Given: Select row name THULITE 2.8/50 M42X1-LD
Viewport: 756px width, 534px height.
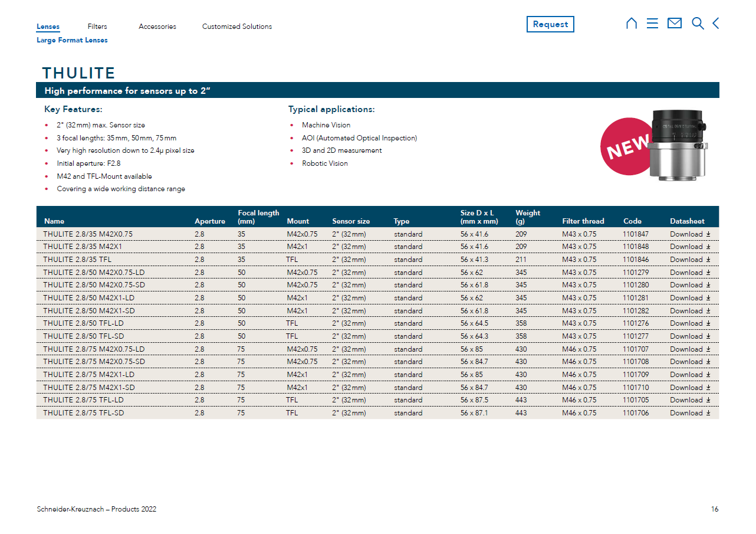Looking at the screenshot, I should (88, 298).
